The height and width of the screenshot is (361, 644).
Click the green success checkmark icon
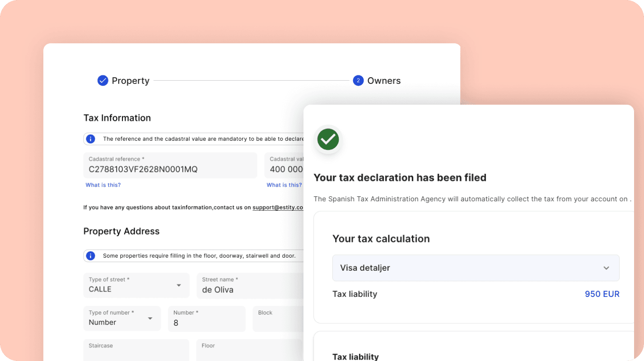pos(328,139)
